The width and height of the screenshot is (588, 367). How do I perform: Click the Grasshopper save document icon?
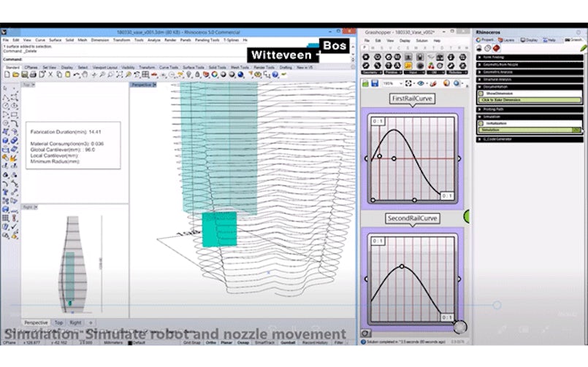pyautogui.click(x=375, y=83)
